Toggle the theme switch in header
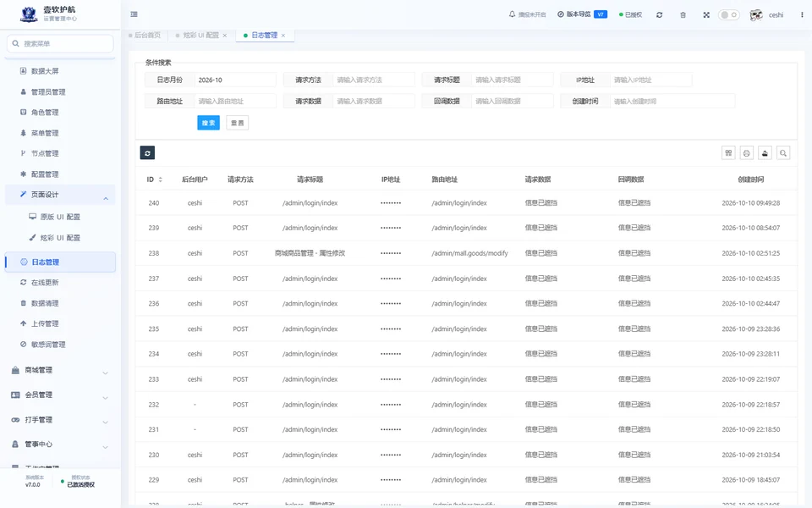The width and height of the screenshot is (812, 508). point(728,14)
